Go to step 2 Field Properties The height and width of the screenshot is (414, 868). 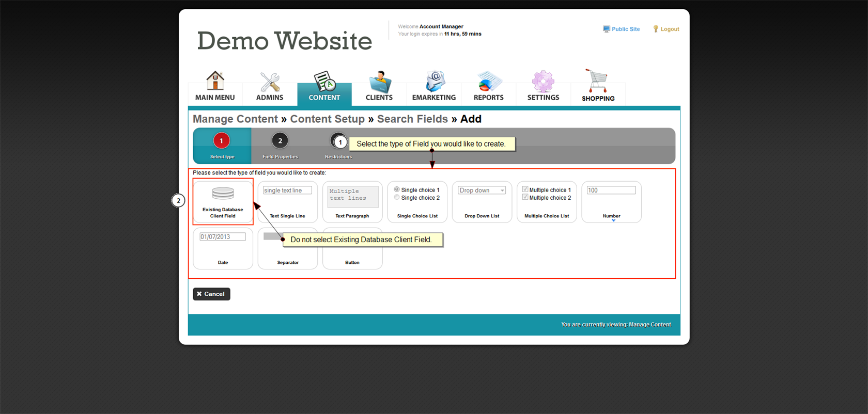tap(280, 141)
